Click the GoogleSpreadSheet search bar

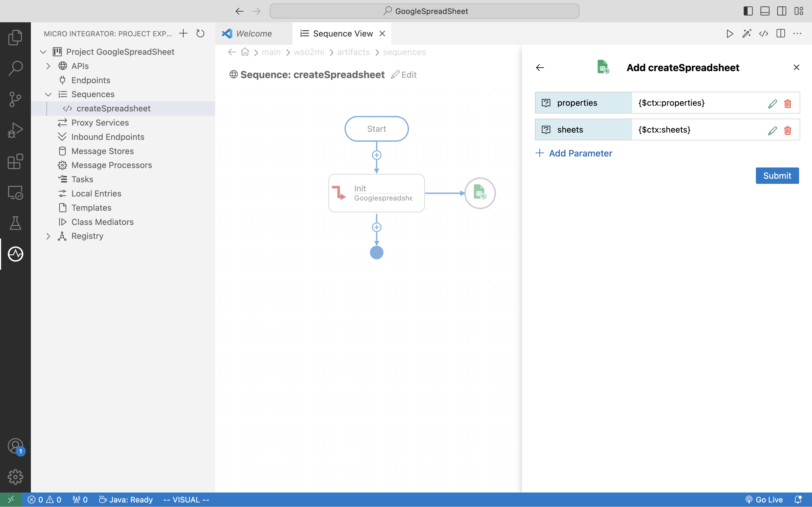point(424,11)
